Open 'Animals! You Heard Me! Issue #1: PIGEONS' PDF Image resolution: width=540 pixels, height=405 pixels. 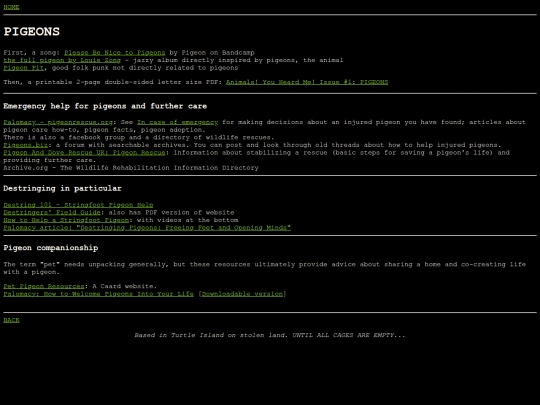pyautogui.click(x=307, y=82)
